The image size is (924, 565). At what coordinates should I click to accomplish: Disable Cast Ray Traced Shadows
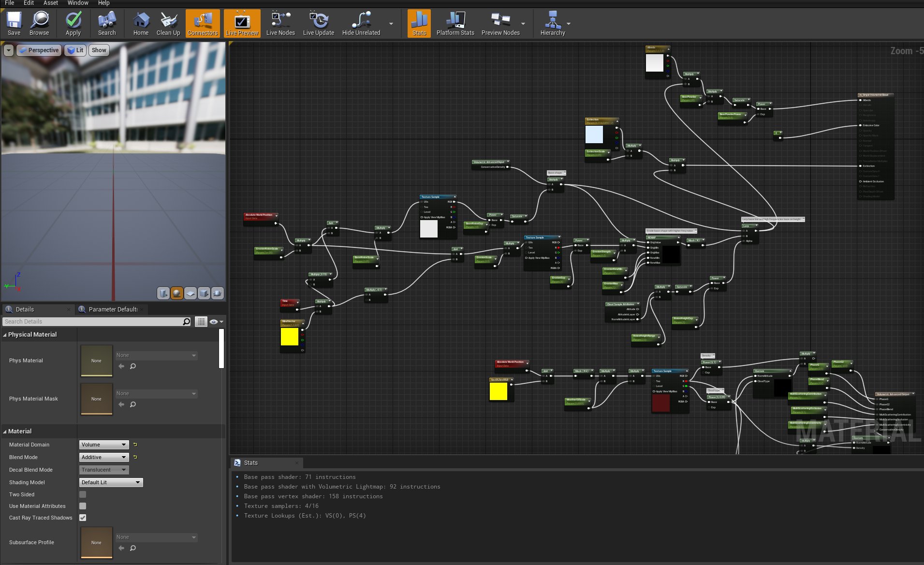coord(83,518)
